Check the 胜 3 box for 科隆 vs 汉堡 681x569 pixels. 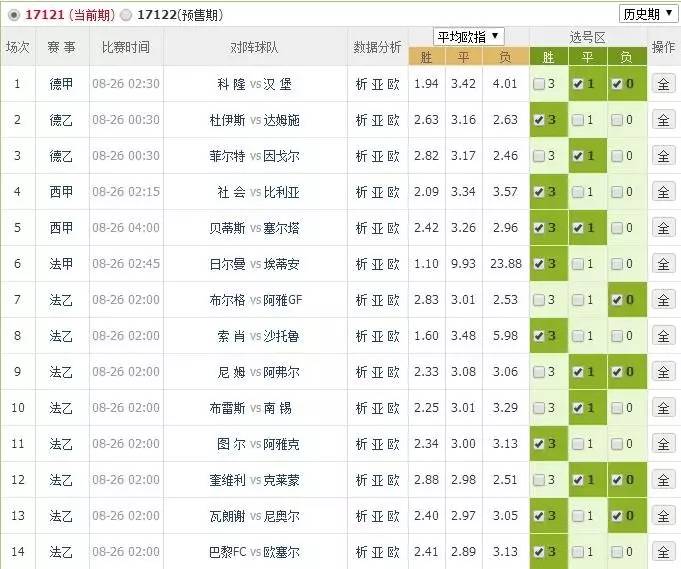(540, 84)
